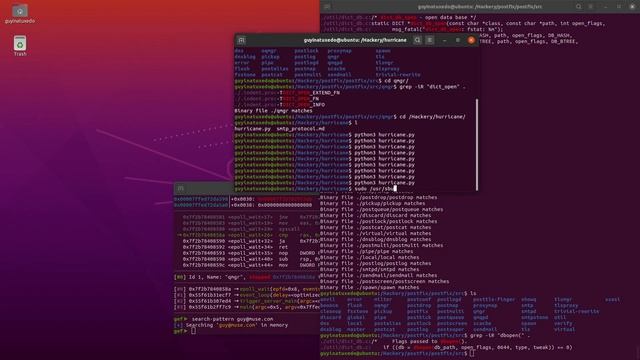Open hamburger menu in postfix/src terminal window
The width and height of the screenshot is (640, 360).
591,7
